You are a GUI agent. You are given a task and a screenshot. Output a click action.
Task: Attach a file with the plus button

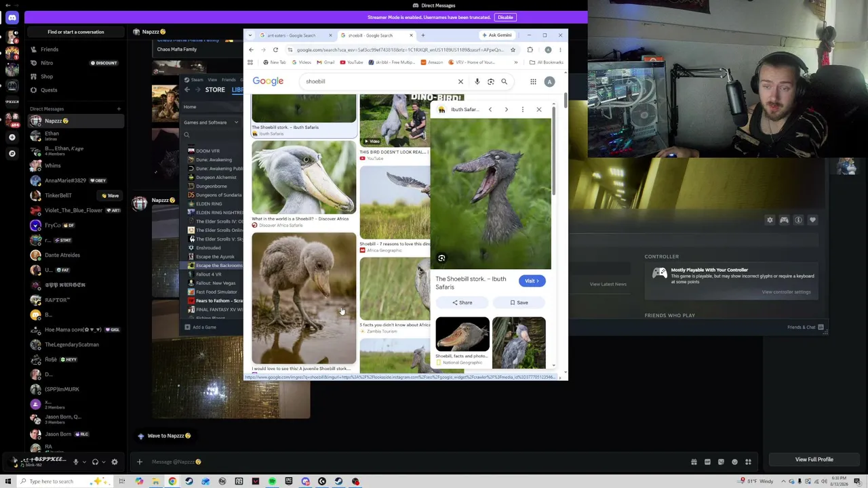click(x=139, y=462)
